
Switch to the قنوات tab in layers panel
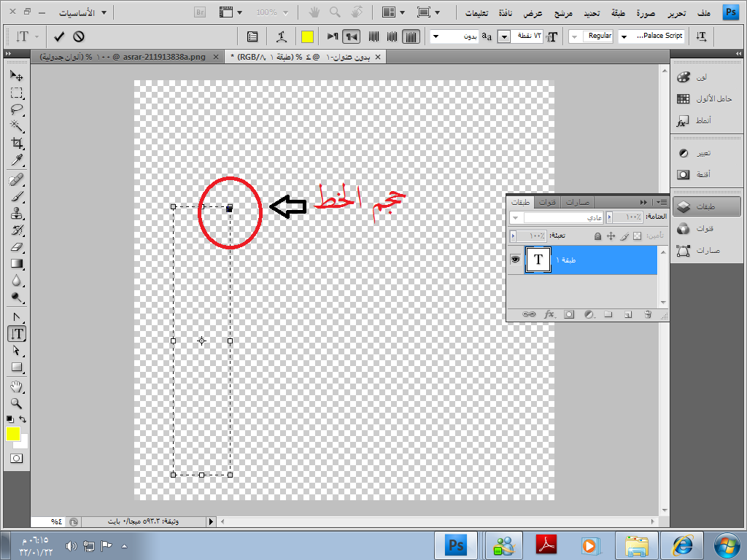point(547,202)
